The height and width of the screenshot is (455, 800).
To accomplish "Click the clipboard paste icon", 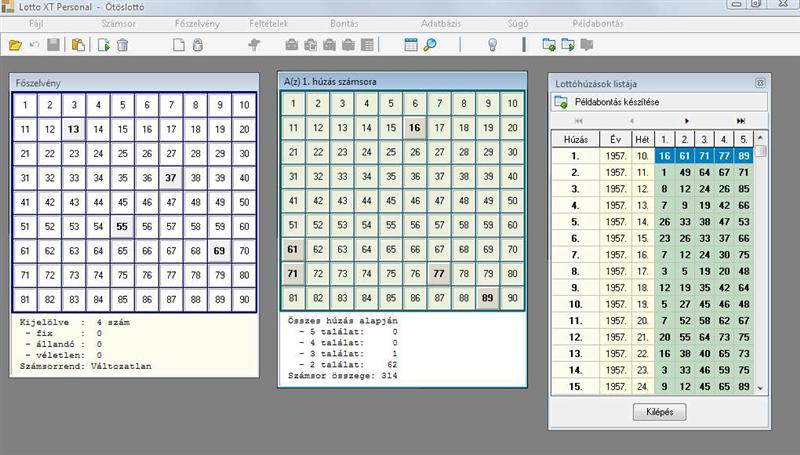I will (78, 45).
